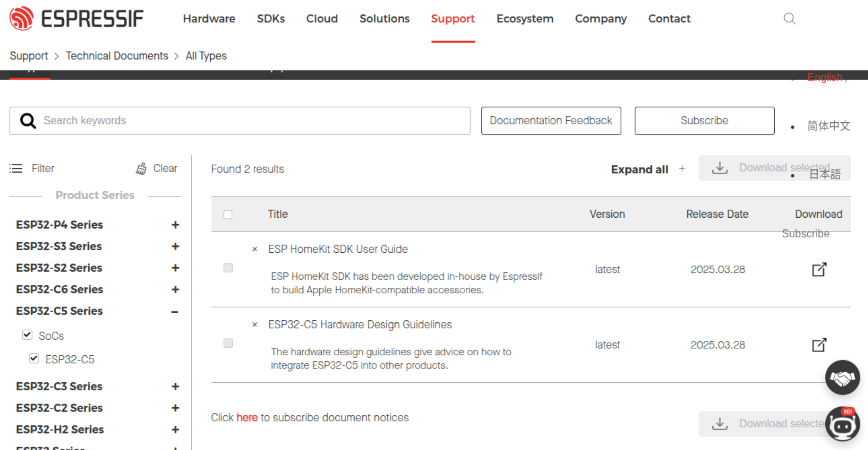Click the Clear broom icon

tap(141, 168)
